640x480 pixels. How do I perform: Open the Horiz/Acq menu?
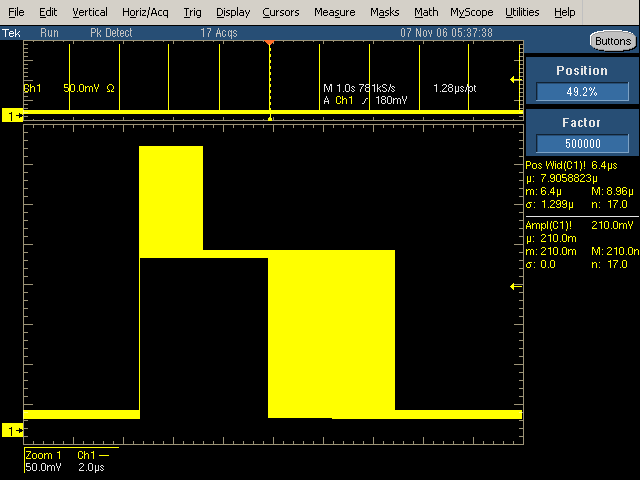click(147, 12)
